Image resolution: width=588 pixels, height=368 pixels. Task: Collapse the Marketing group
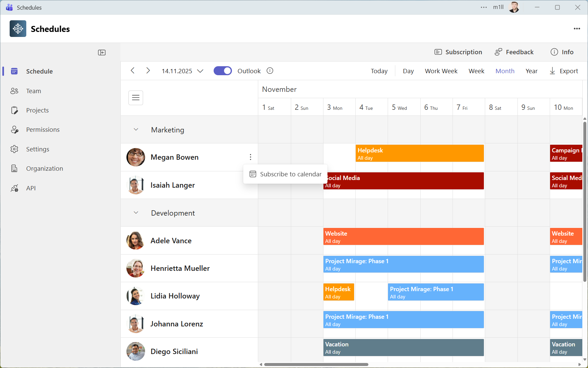pos(136,130)
